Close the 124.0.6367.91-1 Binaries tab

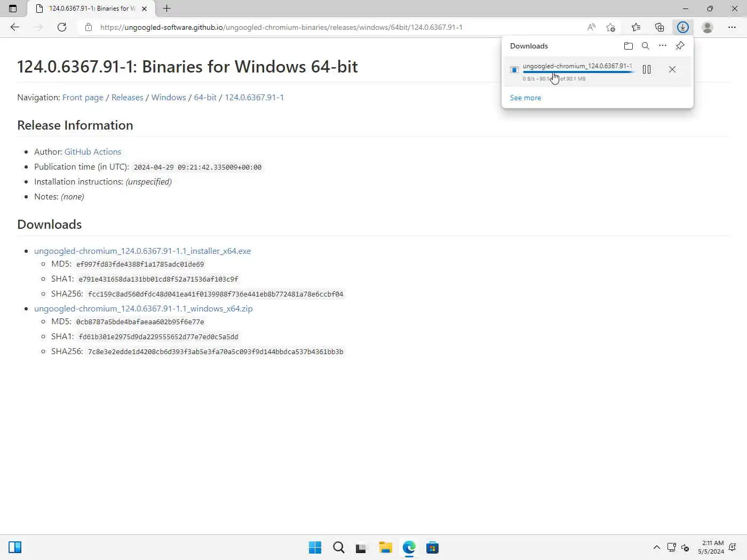pos(144,9)
